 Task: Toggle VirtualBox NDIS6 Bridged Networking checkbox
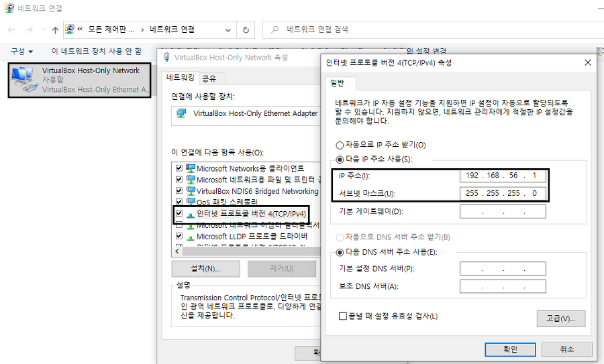click(179, 190)
